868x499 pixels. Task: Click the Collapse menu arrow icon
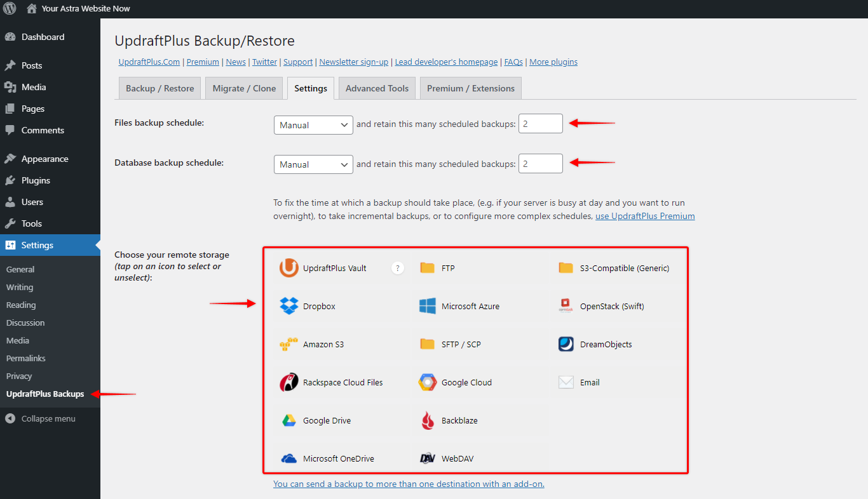(10, 418)
